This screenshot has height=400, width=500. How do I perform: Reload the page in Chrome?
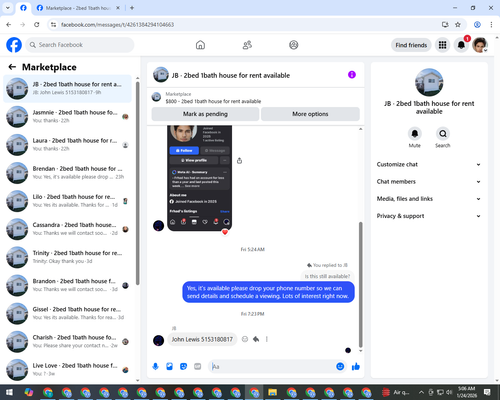tap(37, 25)
